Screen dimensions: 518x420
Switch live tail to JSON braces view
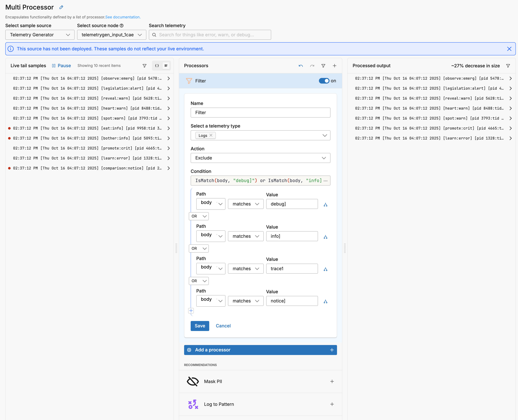[x=157, y=66]
